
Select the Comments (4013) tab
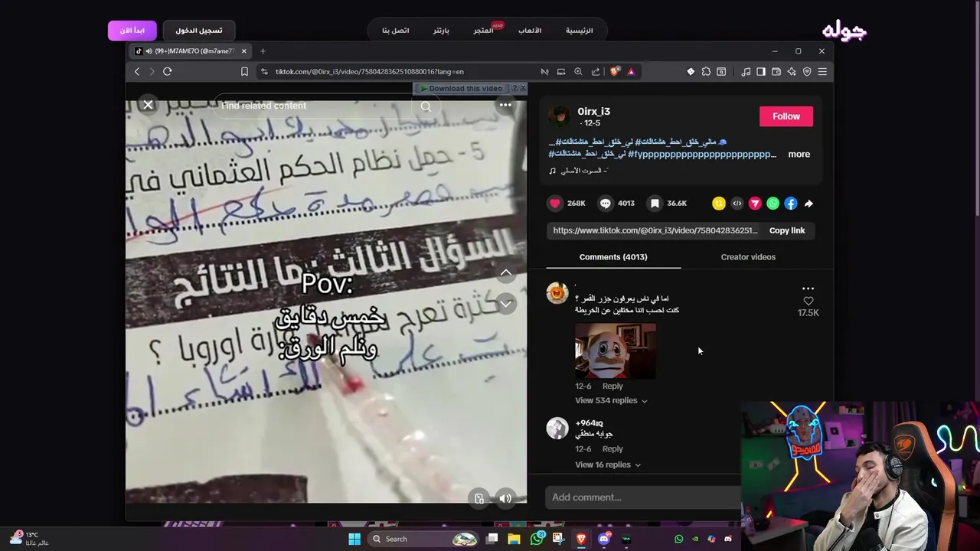pos(613,257)
